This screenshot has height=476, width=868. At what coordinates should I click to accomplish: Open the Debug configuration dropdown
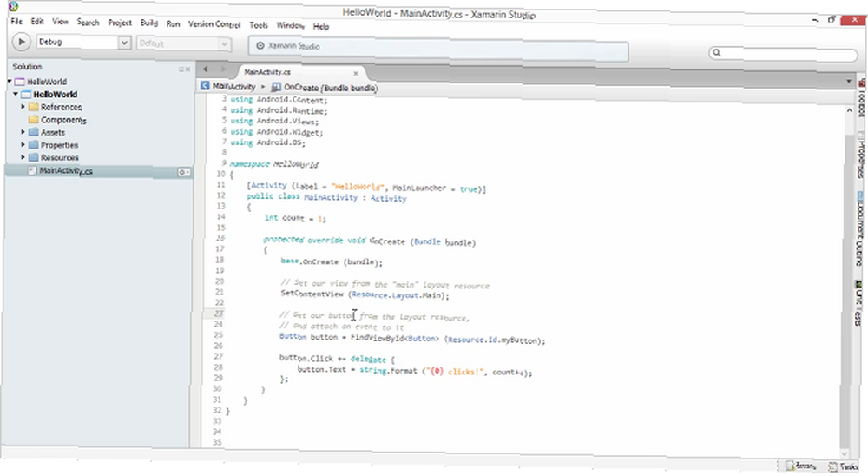click(x=83, y=42)
